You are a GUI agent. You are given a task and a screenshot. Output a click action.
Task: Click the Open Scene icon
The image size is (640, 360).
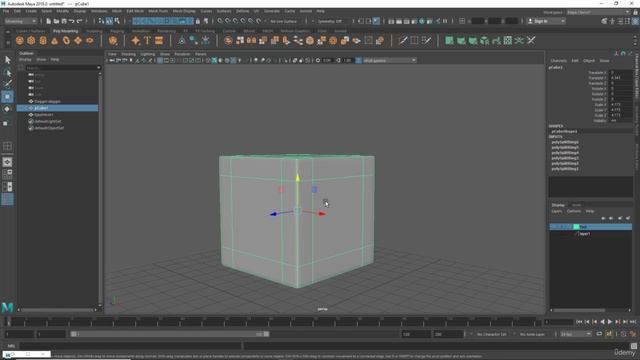click(x=56, y=21)
